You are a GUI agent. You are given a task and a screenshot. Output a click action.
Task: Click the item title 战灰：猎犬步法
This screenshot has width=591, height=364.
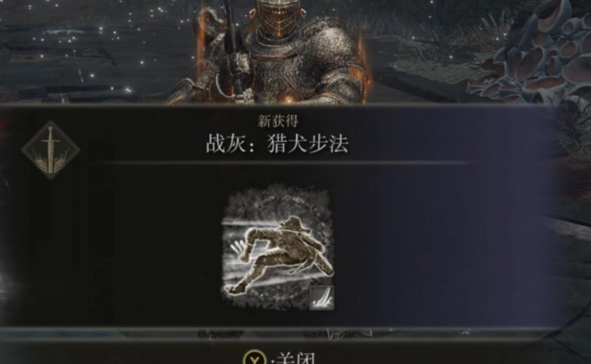click(277, 144)
